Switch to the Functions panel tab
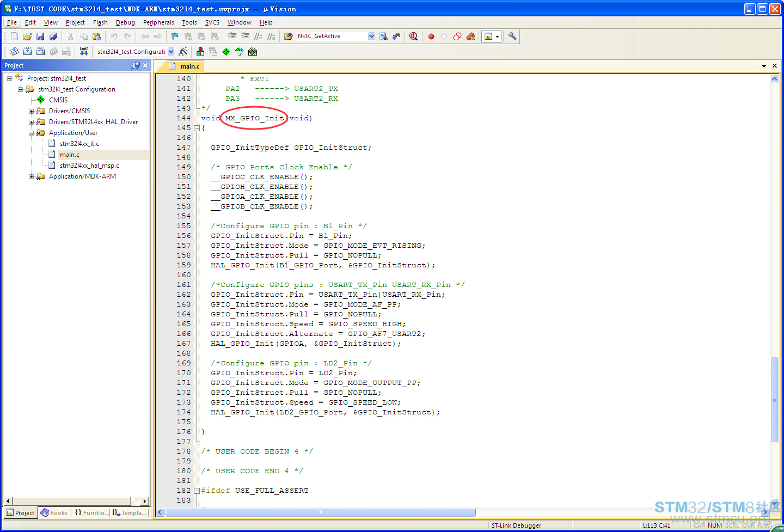Viewport: 784px width, 532px height. 91,513
